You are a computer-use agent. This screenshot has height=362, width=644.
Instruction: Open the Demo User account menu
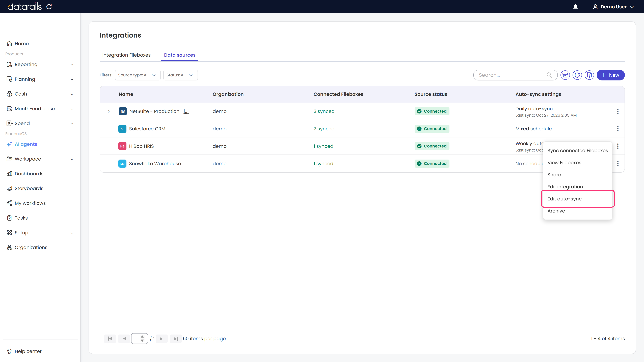pyautogui.click(x=613, y=7)
